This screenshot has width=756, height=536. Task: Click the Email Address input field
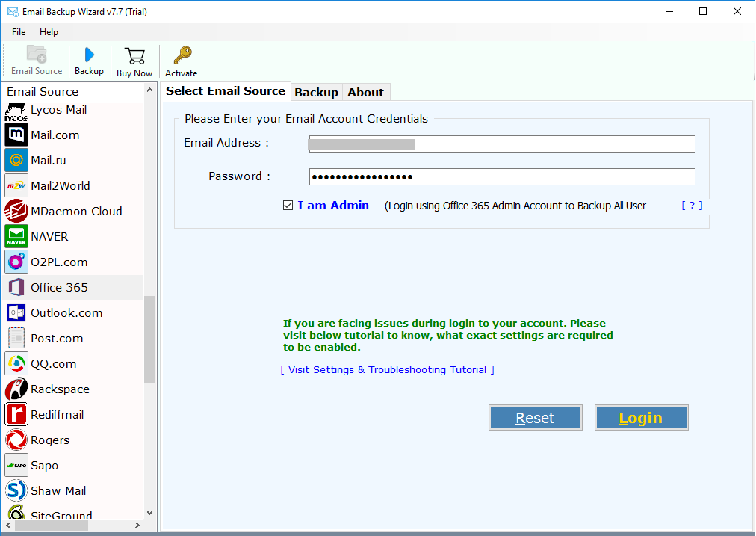[x=502, y=144]
